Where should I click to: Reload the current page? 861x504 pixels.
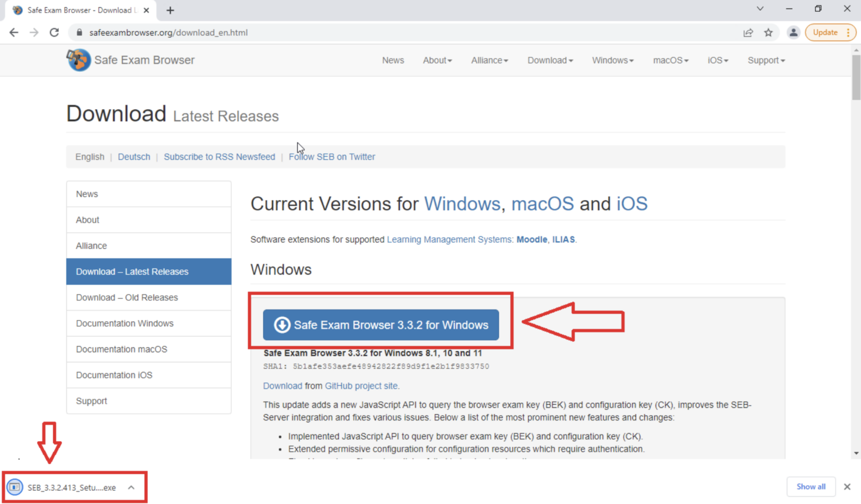[x=54, y=33]
